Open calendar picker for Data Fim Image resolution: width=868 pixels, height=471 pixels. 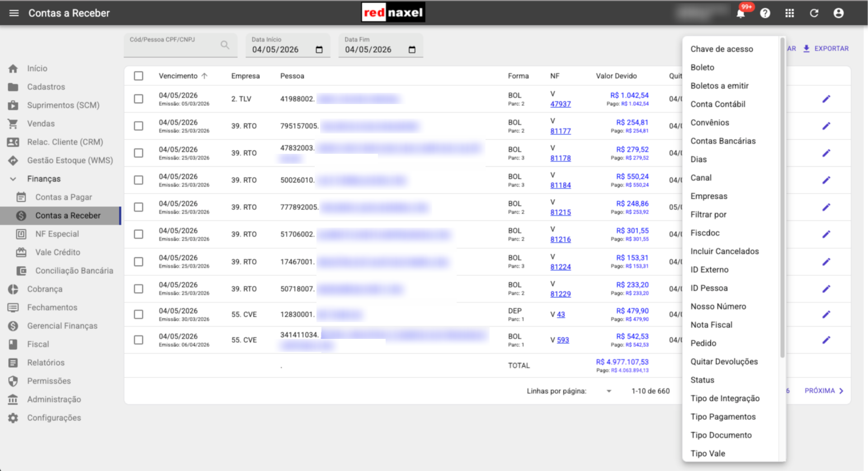[x=412, y=50]
